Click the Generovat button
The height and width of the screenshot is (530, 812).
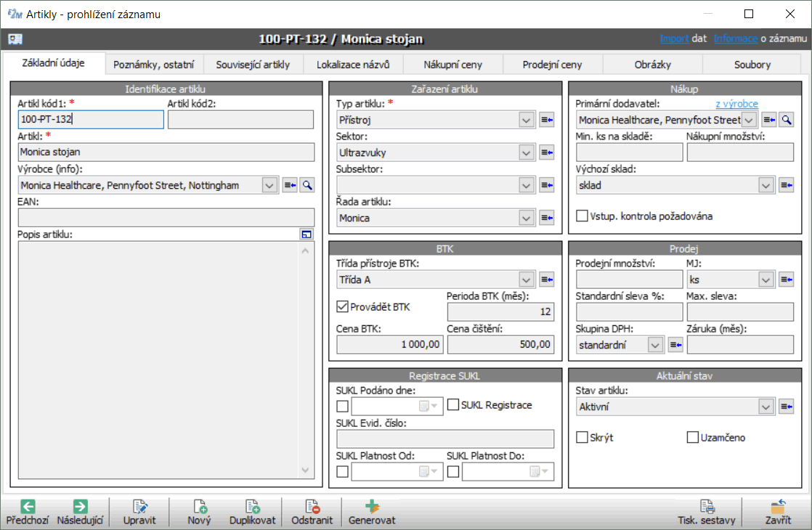[372, 513]
